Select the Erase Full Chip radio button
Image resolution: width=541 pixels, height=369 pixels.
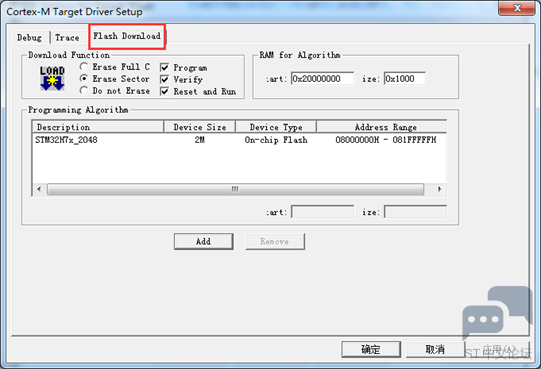(83, 66)
